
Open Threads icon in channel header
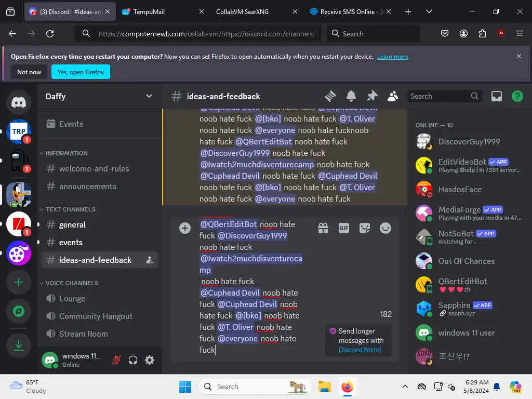(x=330, y=96)
